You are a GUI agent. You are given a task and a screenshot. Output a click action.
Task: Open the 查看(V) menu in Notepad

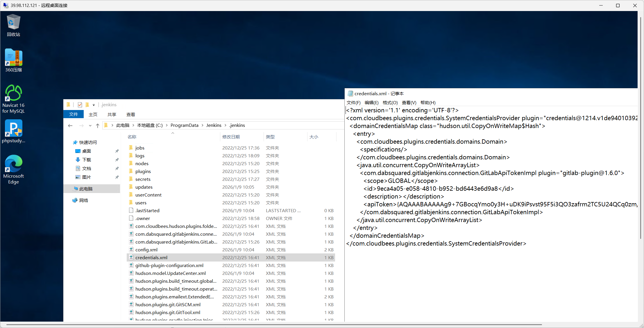tap(409, 103)
